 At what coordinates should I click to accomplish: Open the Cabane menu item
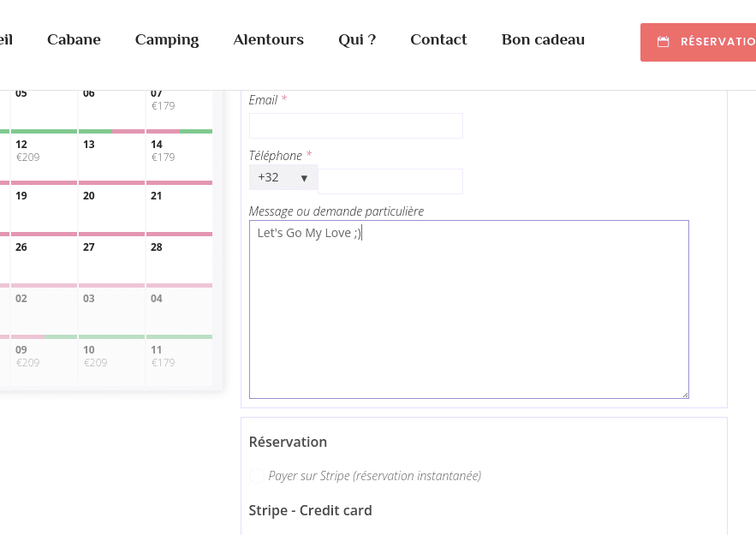coord(74,39)
